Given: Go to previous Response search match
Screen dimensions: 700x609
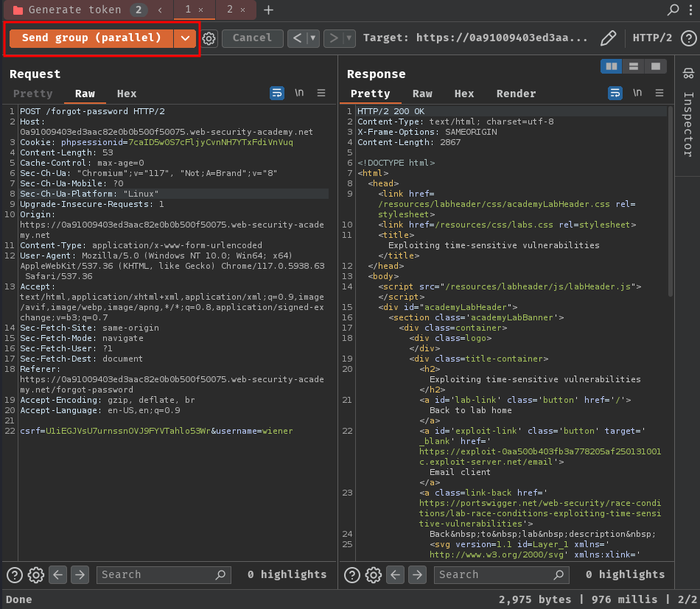Looking at the screenshot, I should pyautogui.click(x=396, y=574).
